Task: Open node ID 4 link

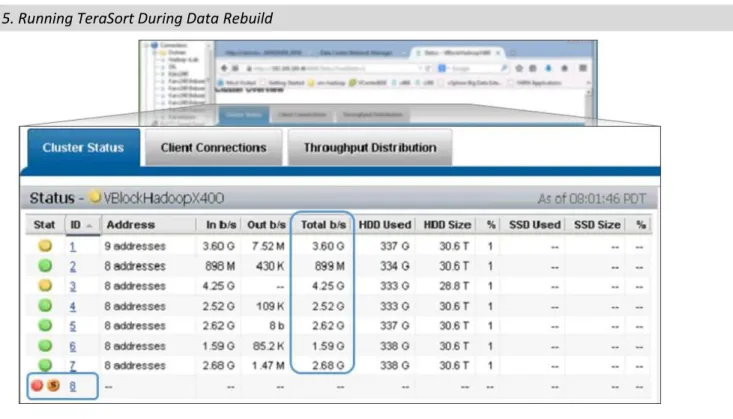Action: 72,307
